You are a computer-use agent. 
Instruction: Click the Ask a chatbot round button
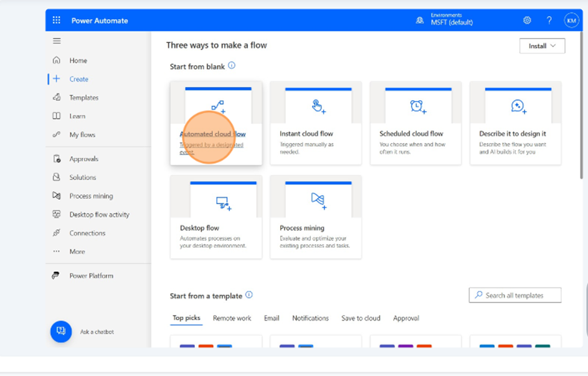tap(61, 331)
